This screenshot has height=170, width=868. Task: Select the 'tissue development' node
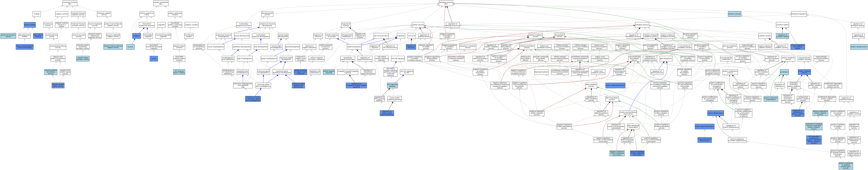click(242, 36)
